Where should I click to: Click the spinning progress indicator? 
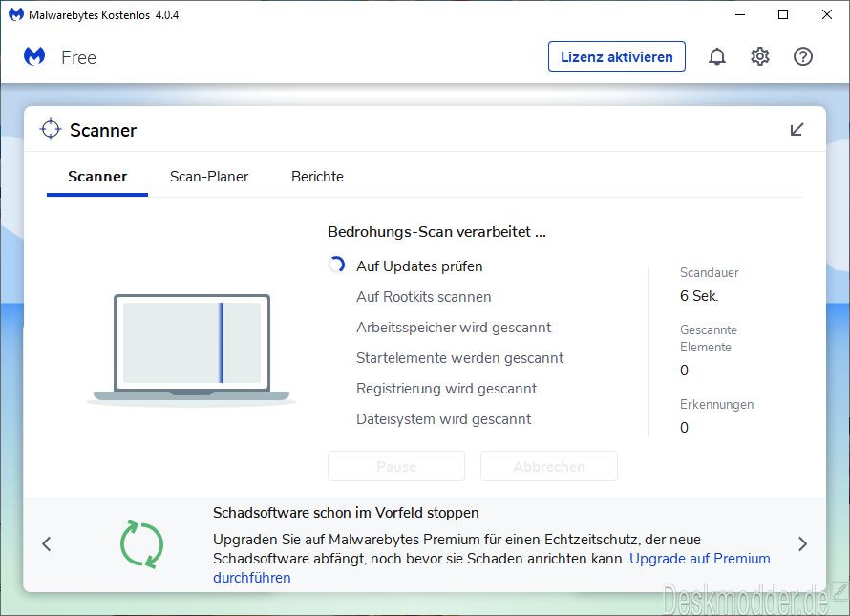click(x=336, y=265)
